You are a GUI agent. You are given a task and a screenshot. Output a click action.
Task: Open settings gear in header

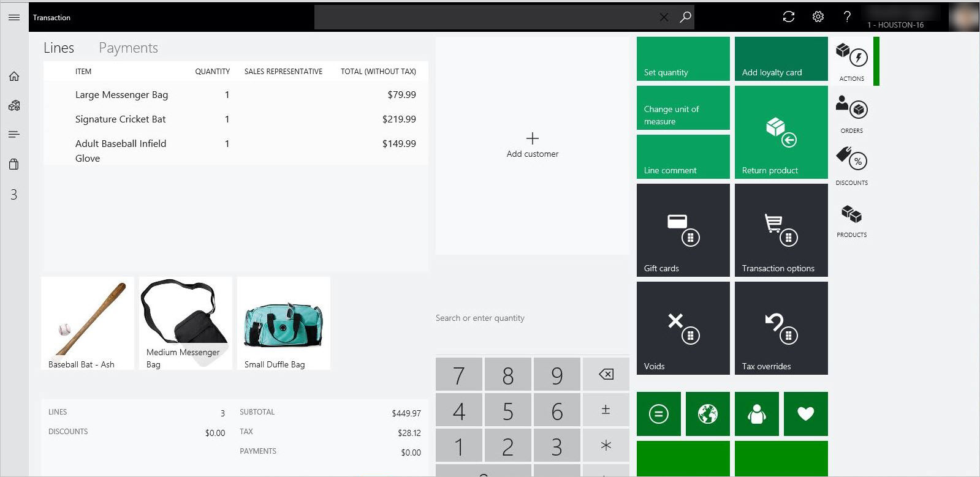(x=818, y=17)
